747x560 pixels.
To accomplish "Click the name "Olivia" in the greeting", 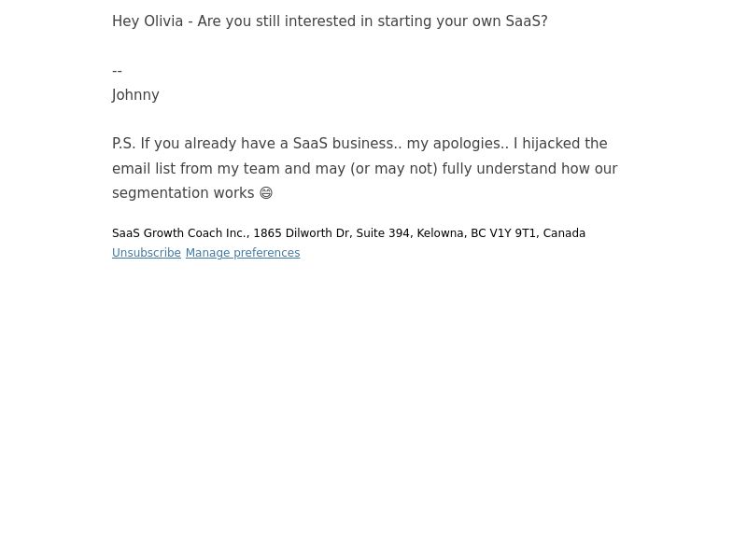I will point(163,21).
